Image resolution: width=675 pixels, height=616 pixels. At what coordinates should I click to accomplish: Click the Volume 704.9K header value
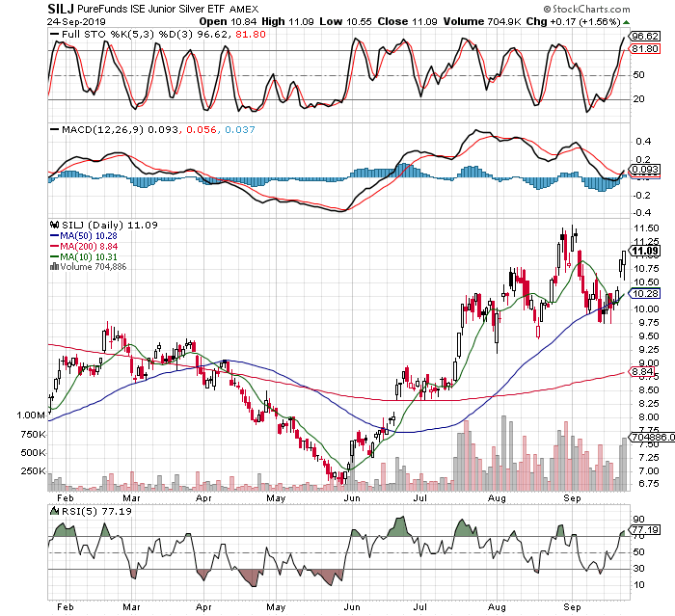[x=482, y=21]
